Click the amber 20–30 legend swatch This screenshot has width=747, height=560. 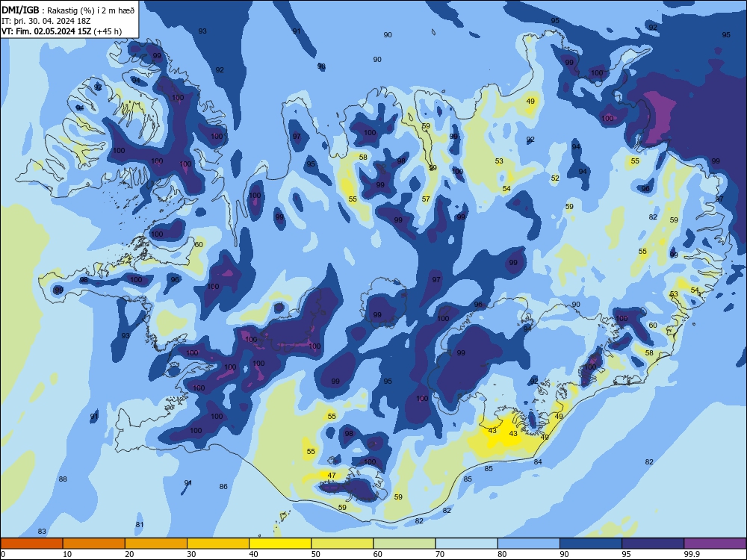point(156,544)
